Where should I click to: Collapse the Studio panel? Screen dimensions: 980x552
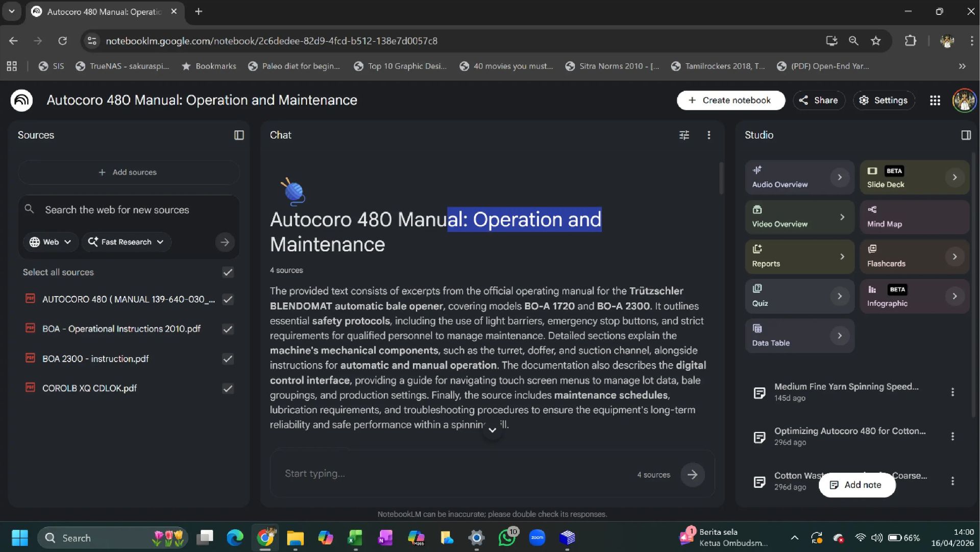tap(966, 135)
